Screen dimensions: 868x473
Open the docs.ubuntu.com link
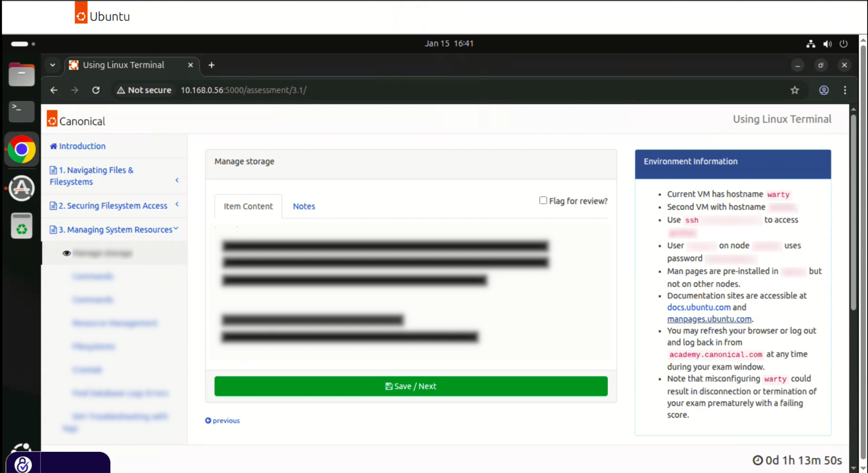(698, 307)
